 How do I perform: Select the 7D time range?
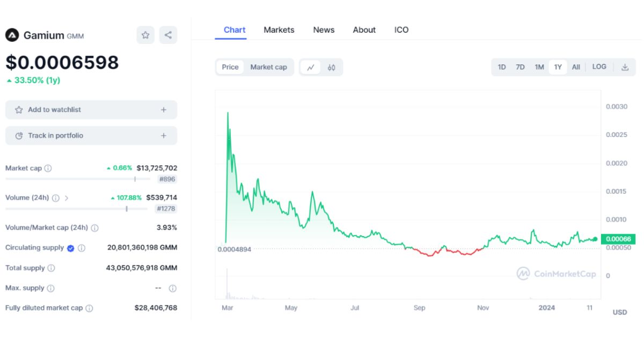tap(520, 67)
